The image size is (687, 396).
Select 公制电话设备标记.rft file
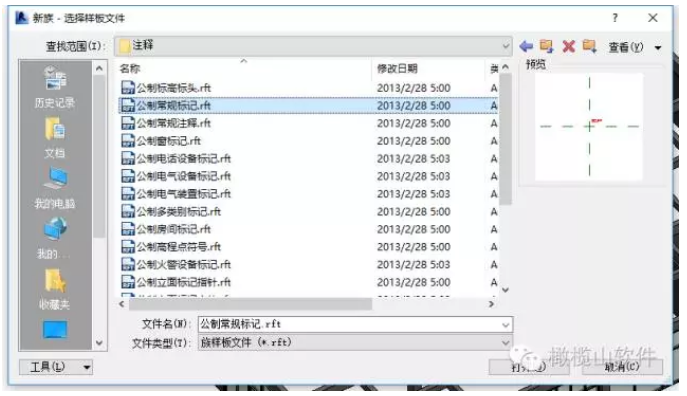coord(308,158)
